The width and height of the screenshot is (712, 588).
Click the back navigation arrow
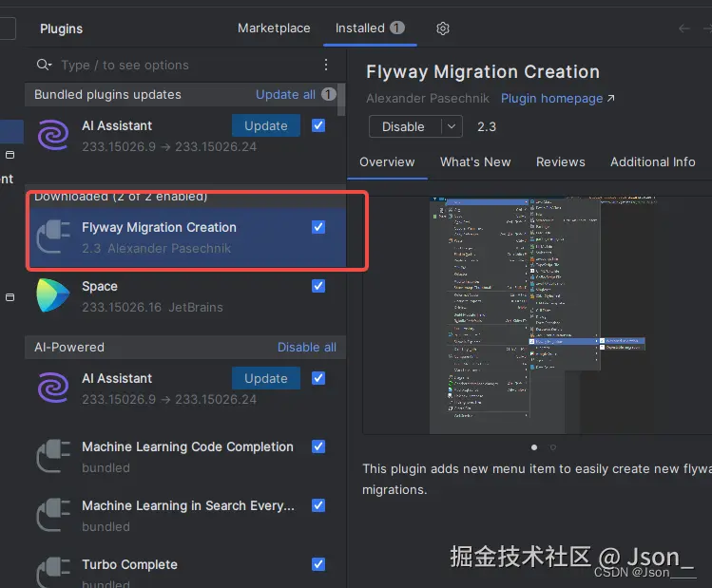(684, 28)
